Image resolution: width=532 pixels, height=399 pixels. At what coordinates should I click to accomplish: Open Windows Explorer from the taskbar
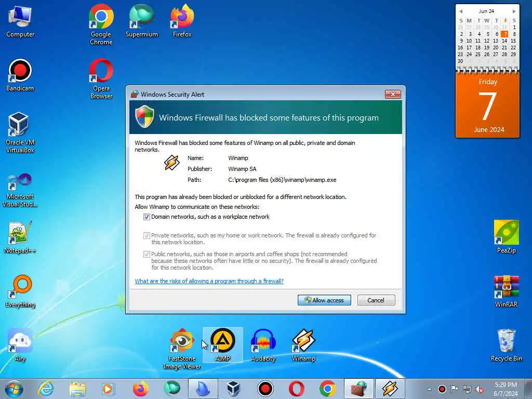pyautogui.click(x=77, y=389)
